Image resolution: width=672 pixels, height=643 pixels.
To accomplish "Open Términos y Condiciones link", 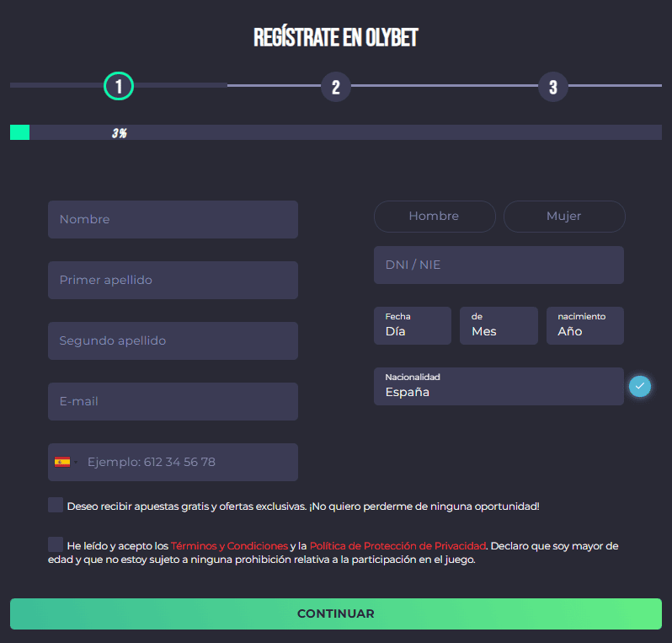I will (229, 546).
